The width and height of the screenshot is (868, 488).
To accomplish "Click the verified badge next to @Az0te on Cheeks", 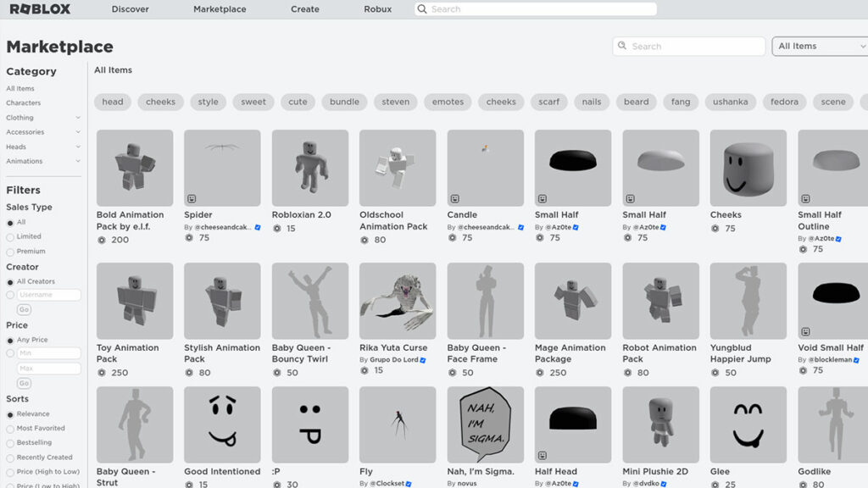I will click(x=662, y=226).
